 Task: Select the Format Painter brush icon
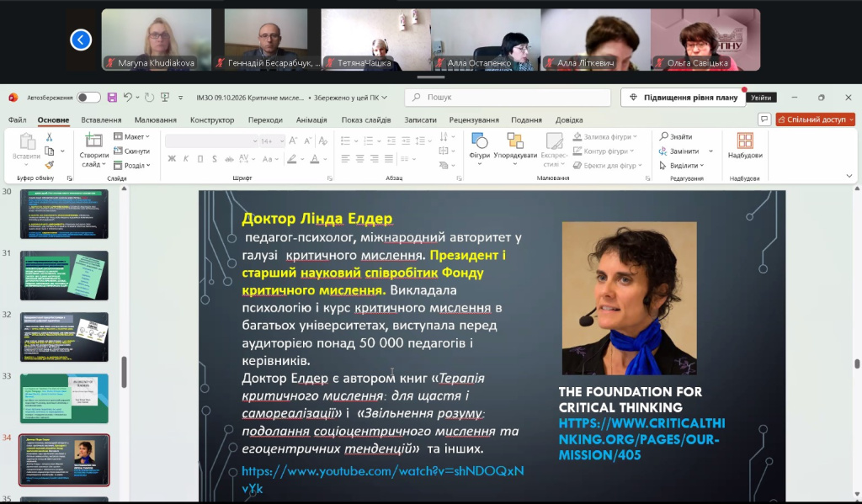point(49,165)
